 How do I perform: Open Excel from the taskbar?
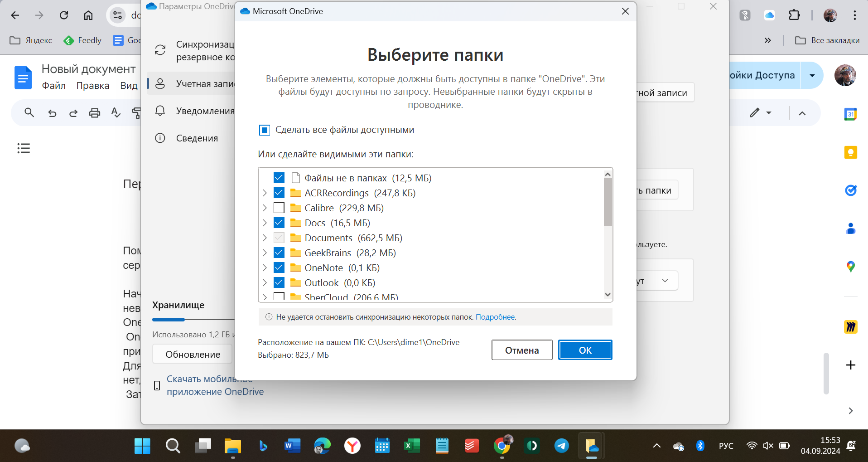click(x=412, y=446)
